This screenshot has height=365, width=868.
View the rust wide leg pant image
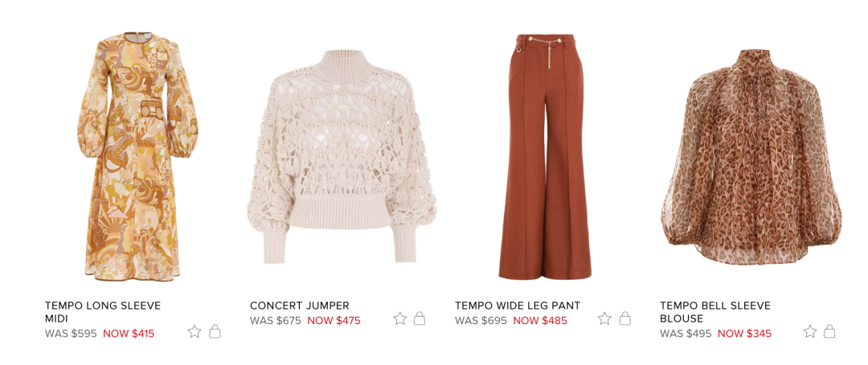click(x=545, y=157)
